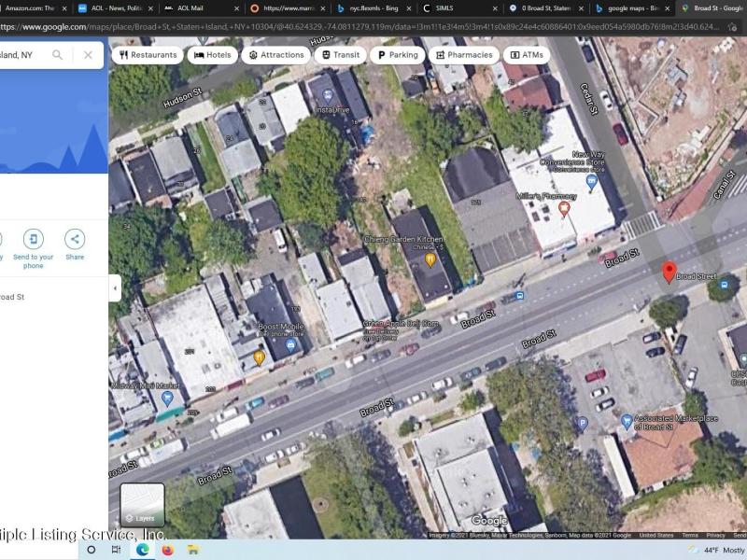Switch to the AOL News browser tab
The width and height of the screenshot is (747, 560).
point(115,8)
